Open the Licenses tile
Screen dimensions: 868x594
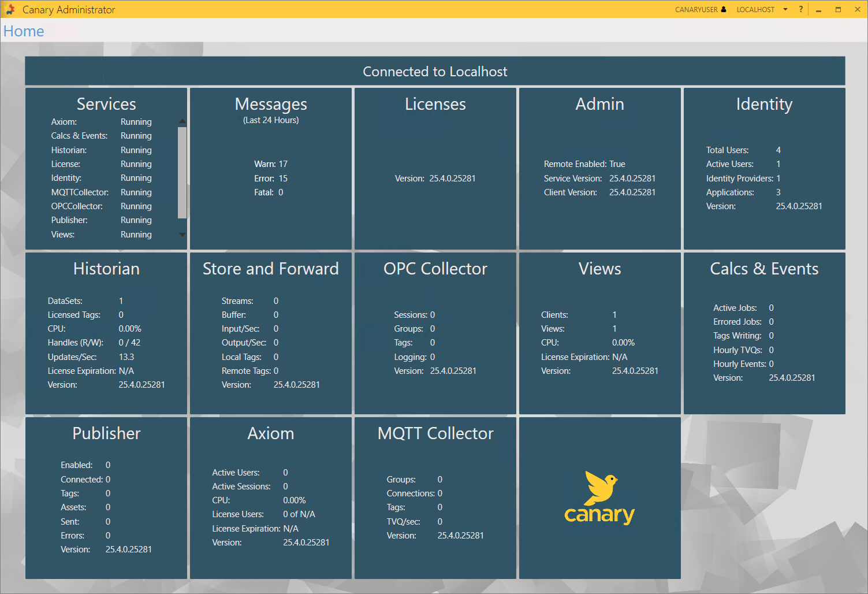(x=435, y=169)
